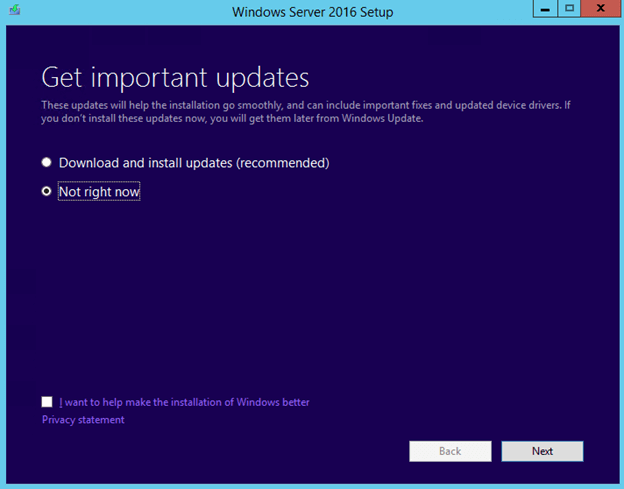Select Download and install updates radio button
The image size is (624, 489).
point(47,162)
